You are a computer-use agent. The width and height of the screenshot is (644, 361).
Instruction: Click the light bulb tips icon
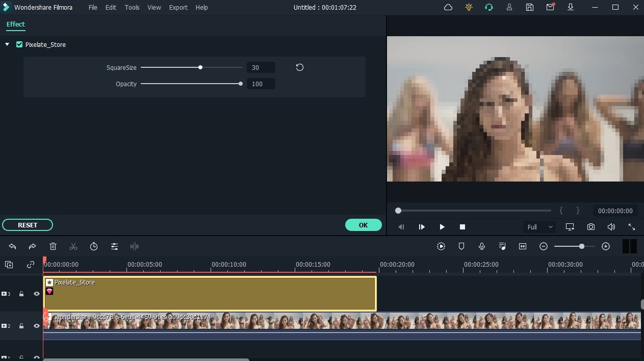pos(469,7)
